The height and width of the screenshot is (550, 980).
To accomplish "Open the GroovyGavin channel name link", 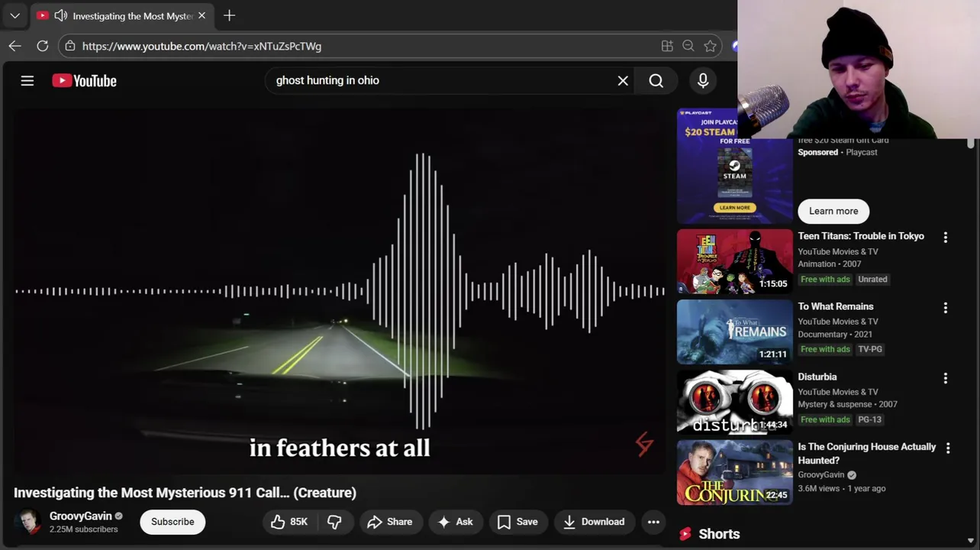I will pos(81,516).
